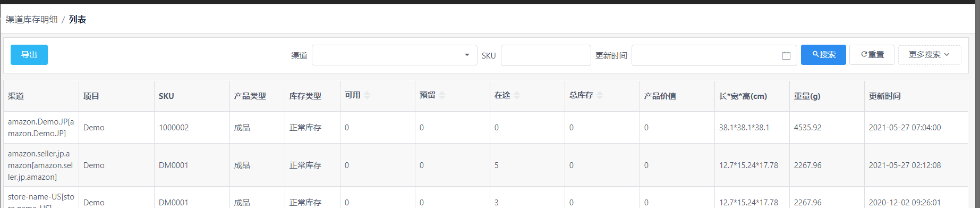Click the 重量(g) column header
This screenshot has height=208, width=980.
click(x=827, y=96)
